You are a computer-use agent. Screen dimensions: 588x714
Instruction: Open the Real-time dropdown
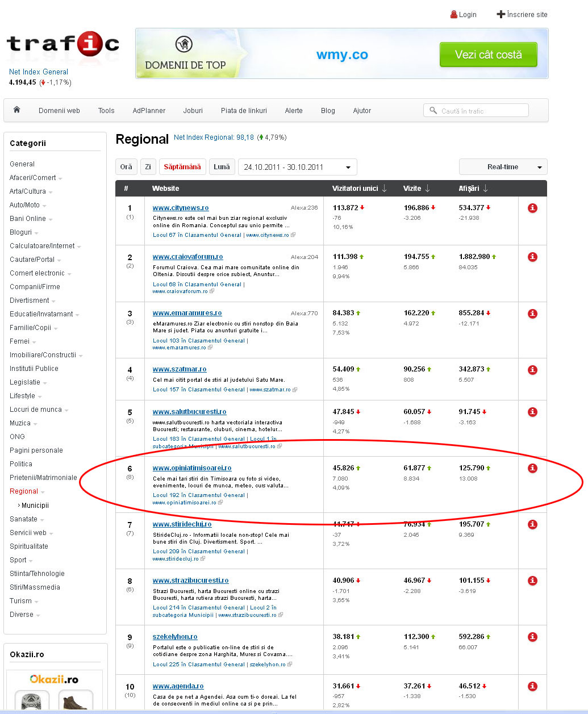pos(503,167)
